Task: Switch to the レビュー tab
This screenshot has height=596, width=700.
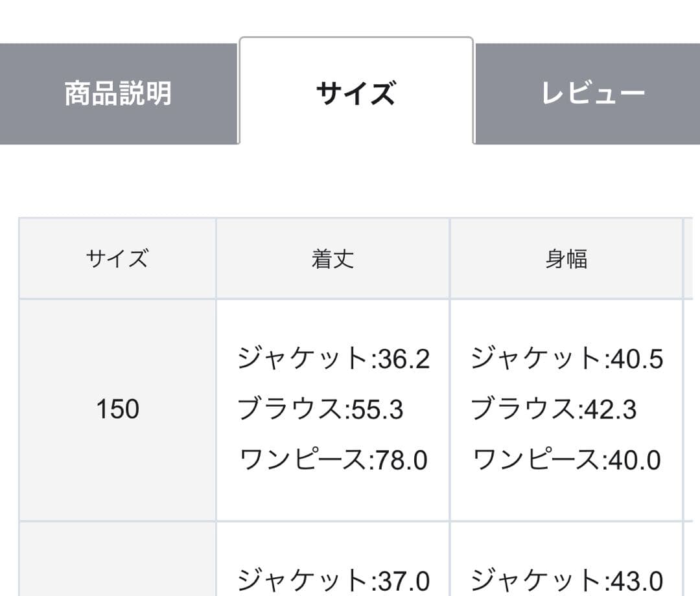Action: pos(592,94)
